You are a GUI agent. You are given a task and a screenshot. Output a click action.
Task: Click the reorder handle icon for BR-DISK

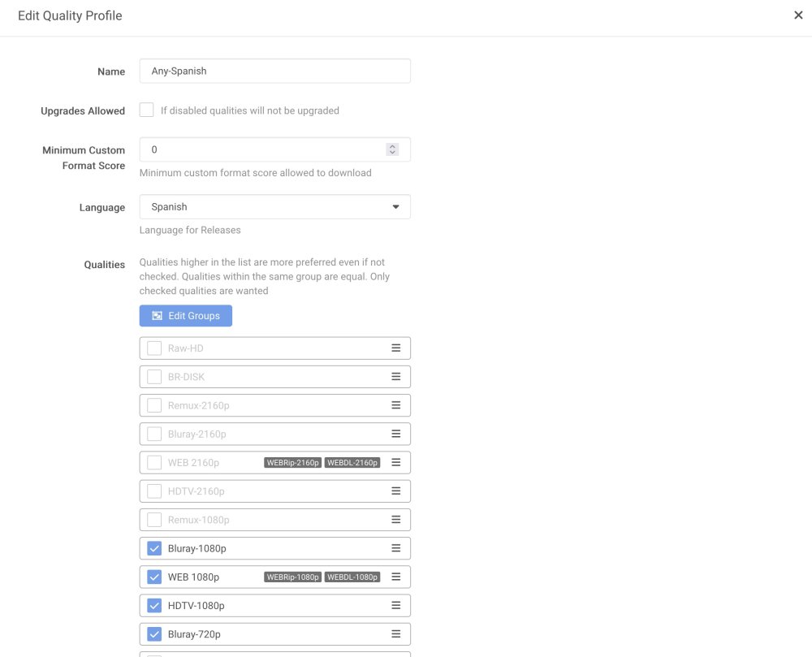tap(395, 376)
